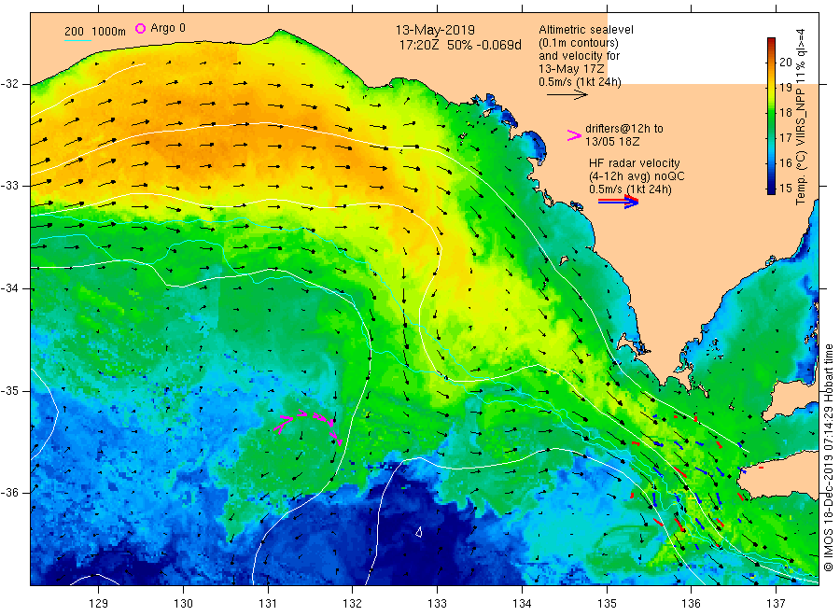Viewport: 840px width, 616px height.
Task: Click the 'Argo 0' legend label
Action: pos(168,28)
